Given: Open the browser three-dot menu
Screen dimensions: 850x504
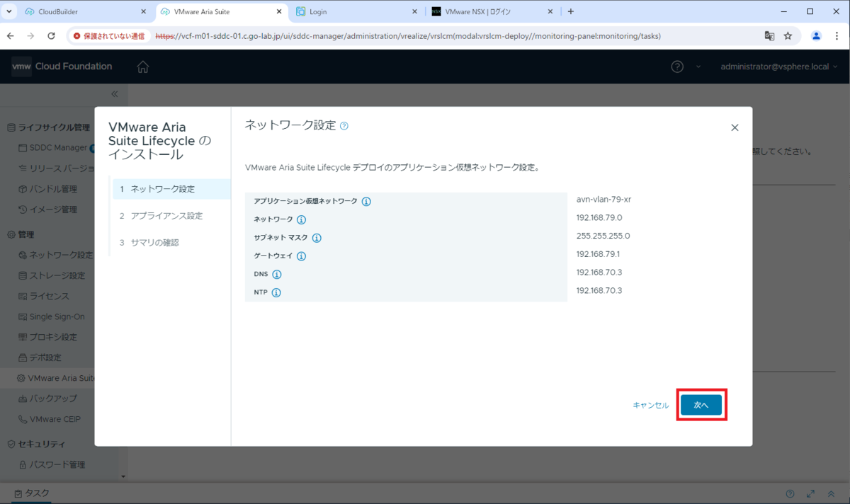Looking at the screenshot, I should 837,35.
